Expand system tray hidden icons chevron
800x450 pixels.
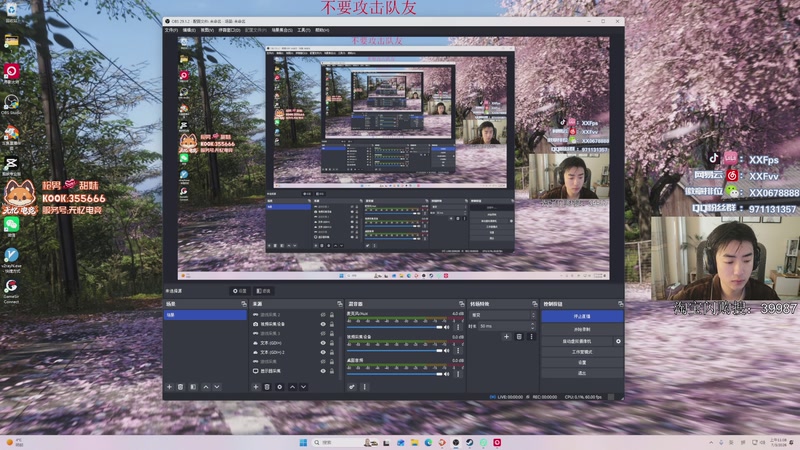pos(711,442)
